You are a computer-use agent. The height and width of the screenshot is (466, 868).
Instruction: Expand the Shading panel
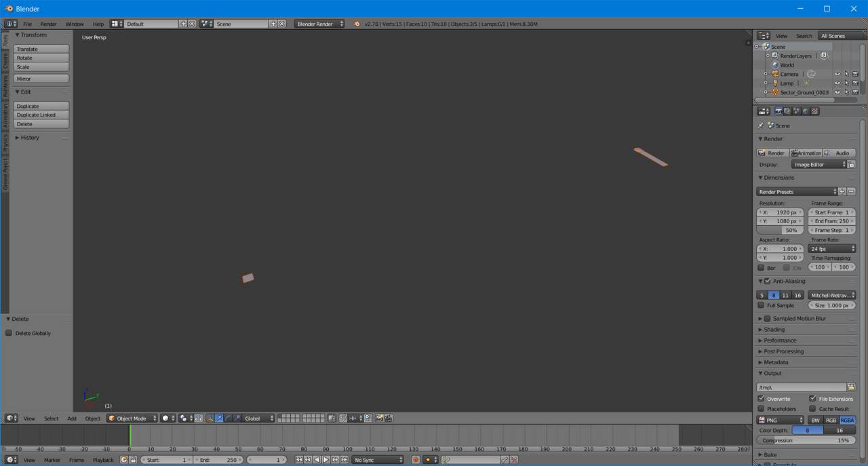(774, 330)
